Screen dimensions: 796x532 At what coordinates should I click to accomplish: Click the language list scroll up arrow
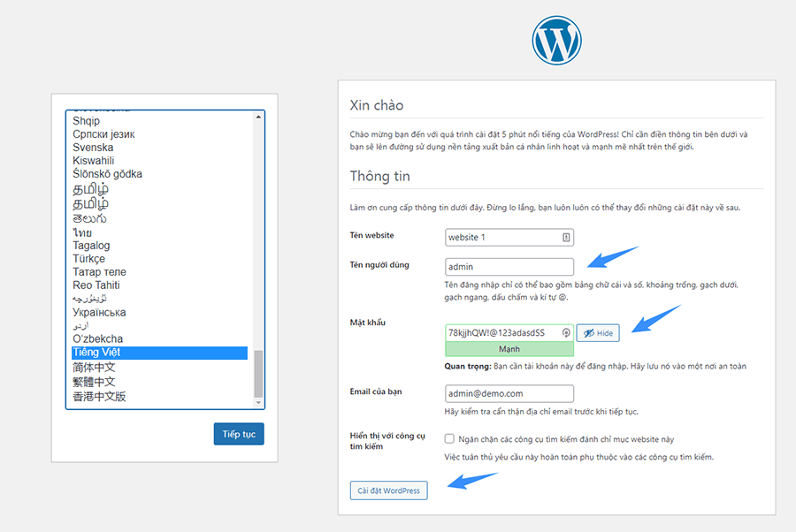coord(258,118)
